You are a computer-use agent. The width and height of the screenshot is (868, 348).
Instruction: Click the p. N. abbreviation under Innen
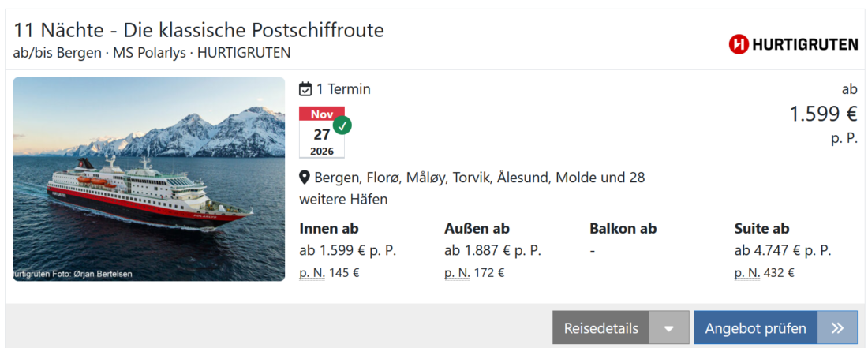click(312, 273)
